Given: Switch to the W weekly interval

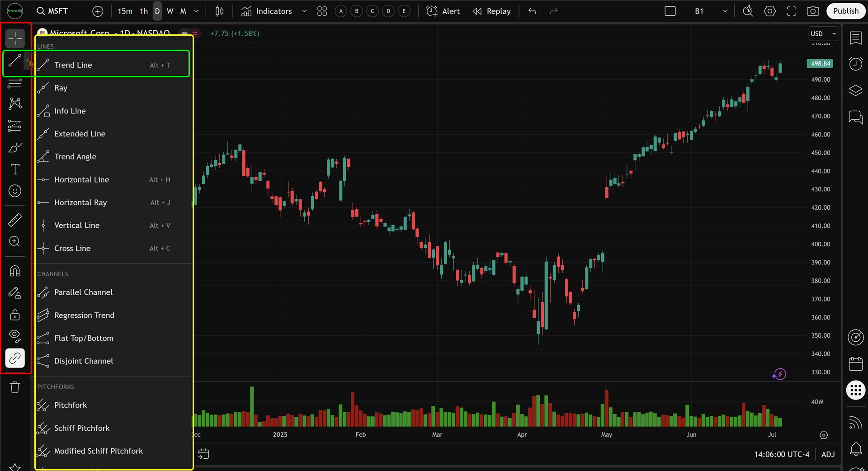Looking at the screenshot, I should (170, 11).
